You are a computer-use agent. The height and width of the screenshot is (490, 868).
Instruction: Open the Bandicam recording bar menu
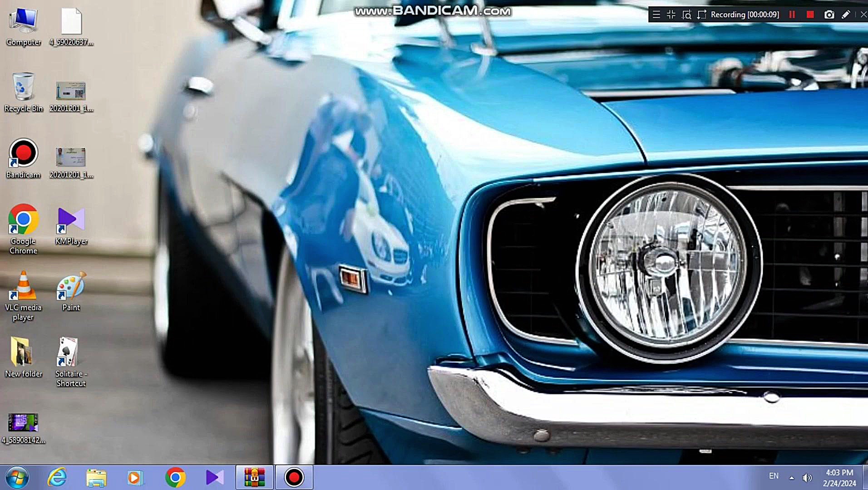coord(656,15)
